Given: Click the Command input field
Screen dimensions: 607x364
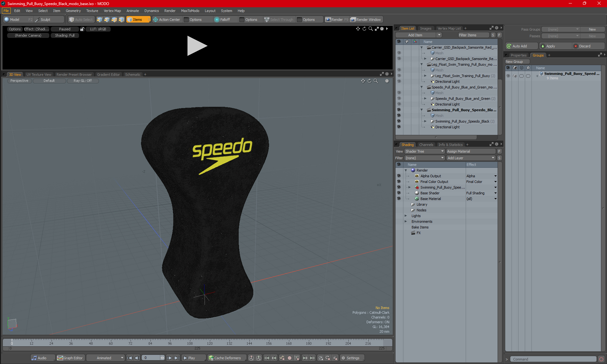Looking at the screenshot, I should (x=553, y=359).
